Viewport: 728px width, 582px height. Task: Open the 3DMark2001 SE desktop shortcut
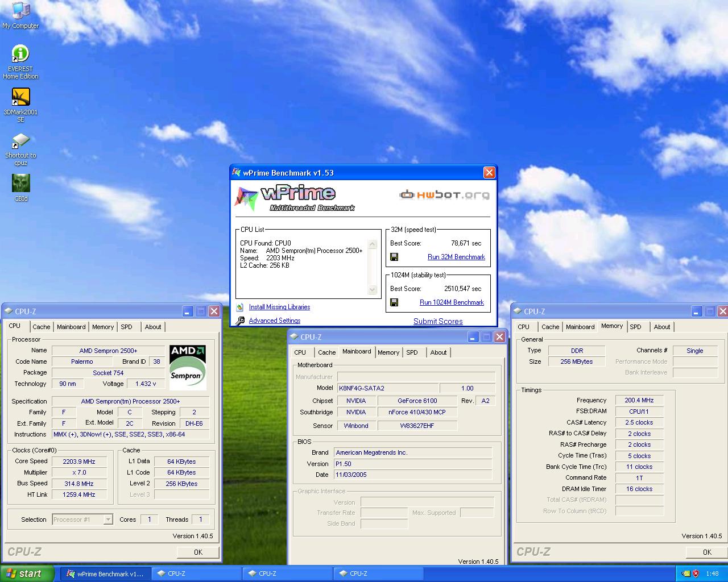pos(20,105)
